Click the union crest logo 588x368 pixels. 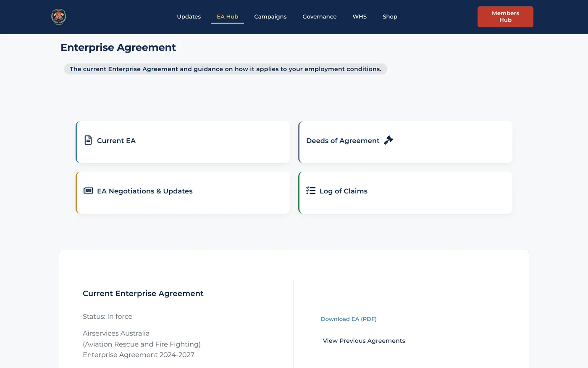coord(59,17)
